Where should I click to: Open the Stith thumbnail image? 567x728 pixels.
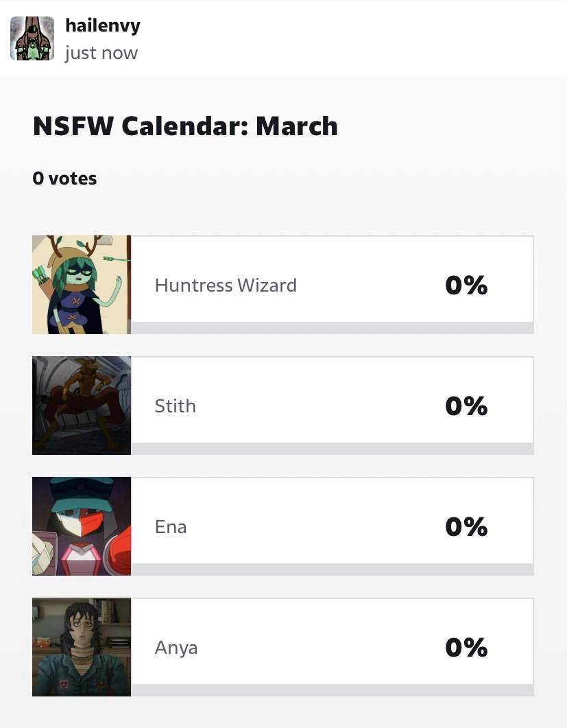(82, 406)
